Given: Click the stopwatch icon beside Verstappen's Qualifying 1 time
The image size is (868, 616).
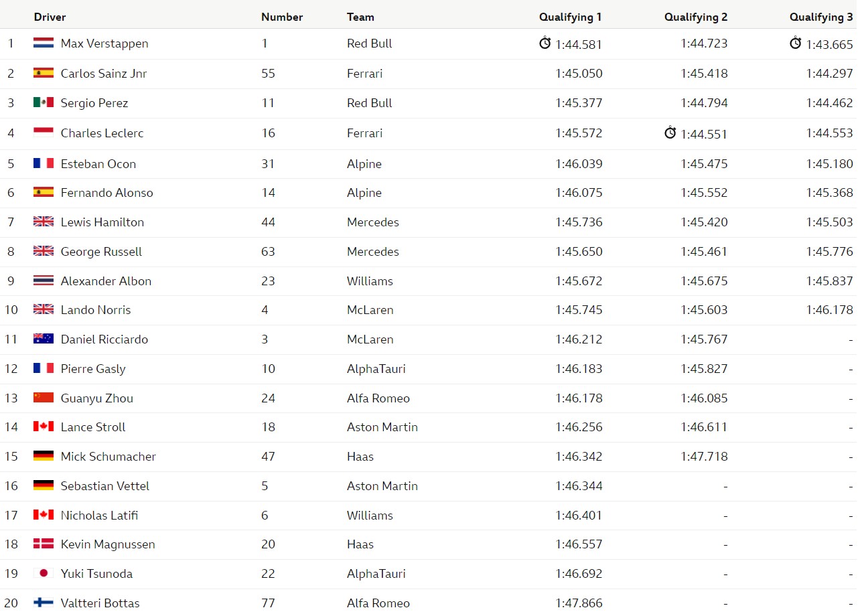Looking at the screenshot, I should click(545, 44).
